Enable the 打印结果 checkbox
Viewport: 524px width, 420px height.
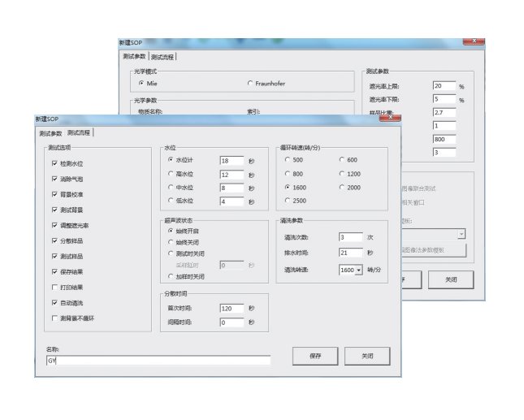[x=54, y=287]
